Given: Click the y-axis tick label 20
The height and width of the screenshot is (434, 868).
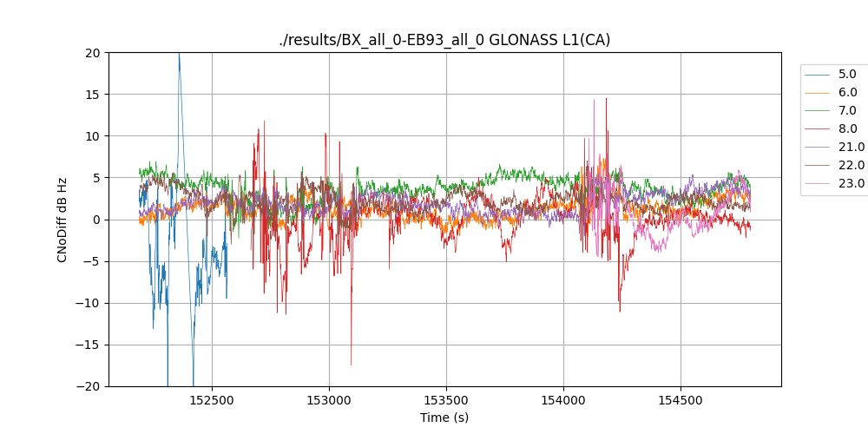Looking at the screenshot, I should pyautogui.click(x=93, y=53).
